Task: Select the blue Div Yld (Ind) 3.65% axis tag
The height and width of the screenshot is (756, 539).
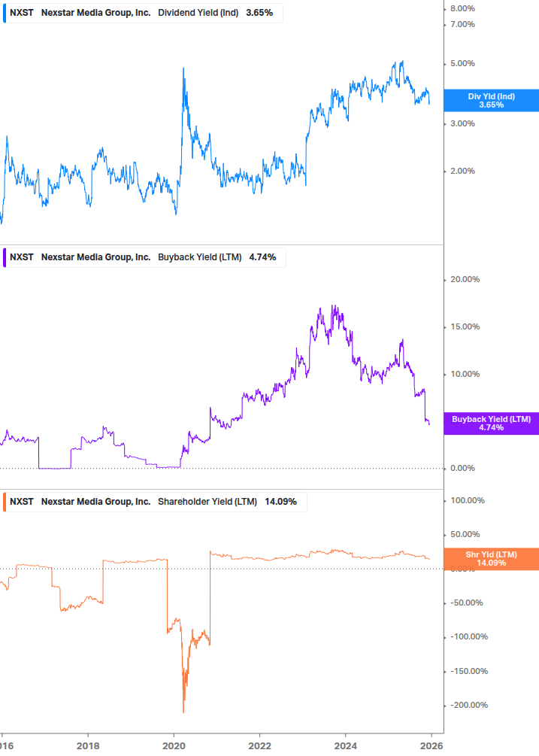Action: [x=492, y=100]
